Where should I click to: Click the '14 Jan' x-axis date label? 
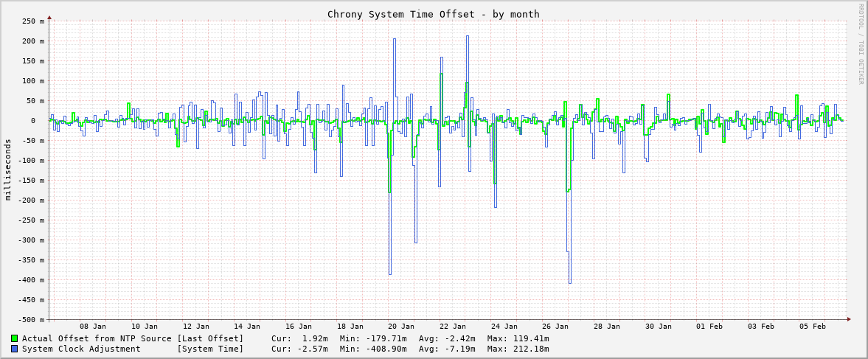tap(247, 327)
